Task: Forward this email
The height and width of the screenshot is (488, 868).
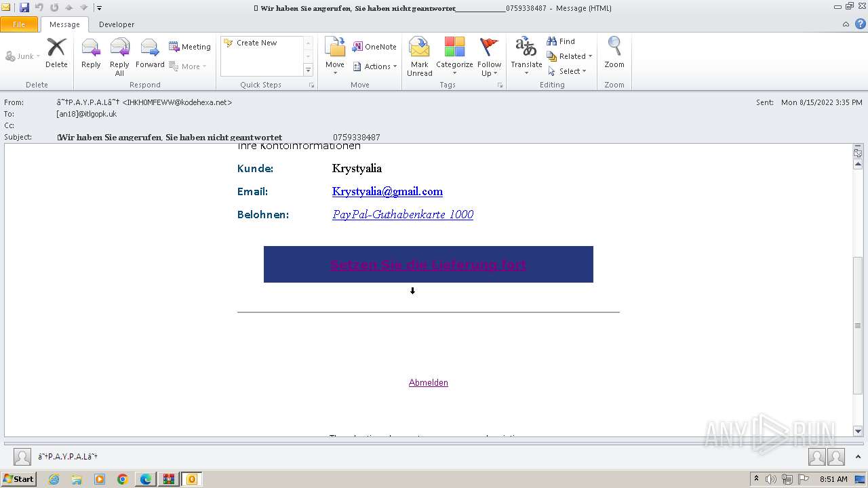Action: 150,53
